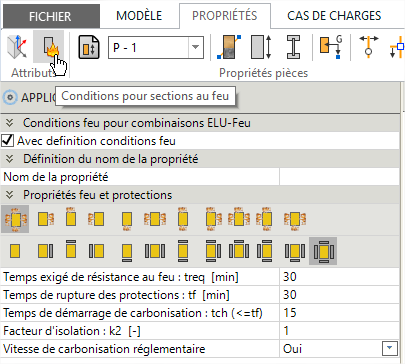Image resolution: width=405 pixels, height=364 pixels.
Task: Click the Nom de la propriété input field
Action: (x=339, y=177)
